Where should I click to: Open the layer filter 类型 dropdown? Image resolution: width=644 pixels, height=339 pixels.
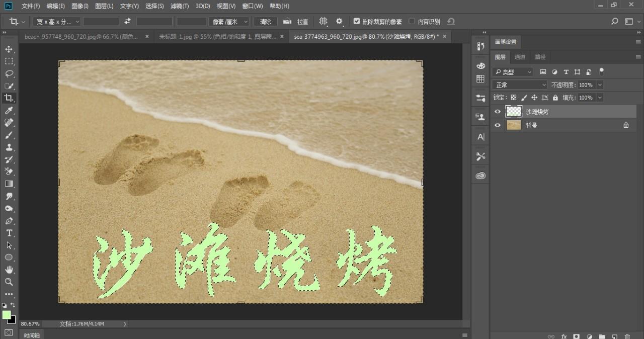pos(513,72)
